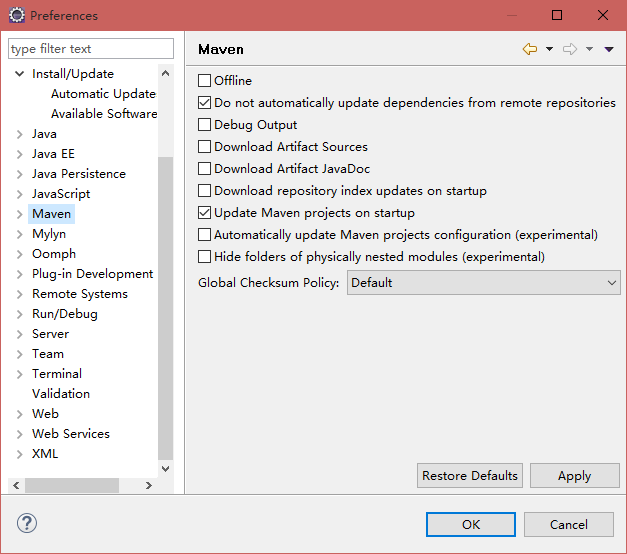Image resolution: width=627 pixels, height=554 pixels.
Task: Click the tree vertical scrollbar thumb
Action: [x=166, y=308]
